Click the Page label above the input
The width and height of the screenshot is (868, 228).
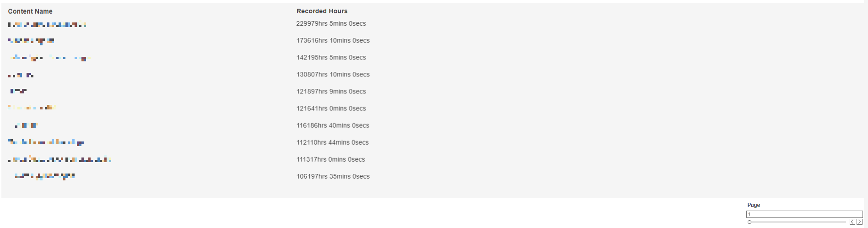[753, 205]
